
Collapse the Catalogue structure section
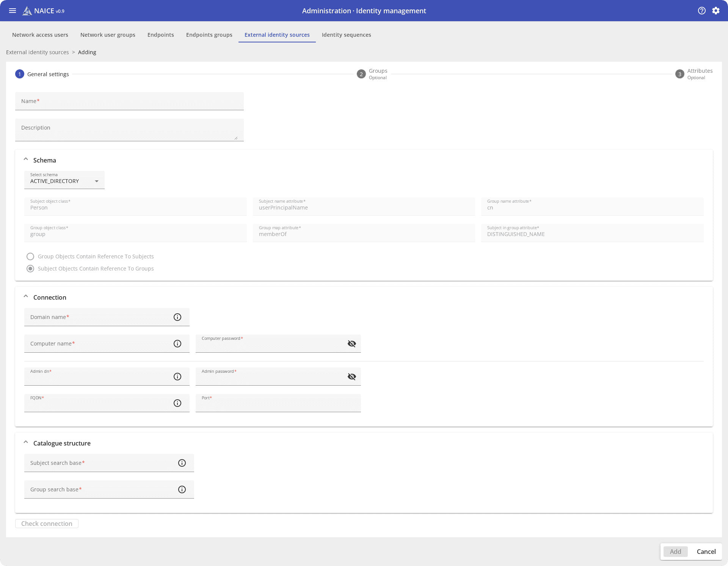26,443
